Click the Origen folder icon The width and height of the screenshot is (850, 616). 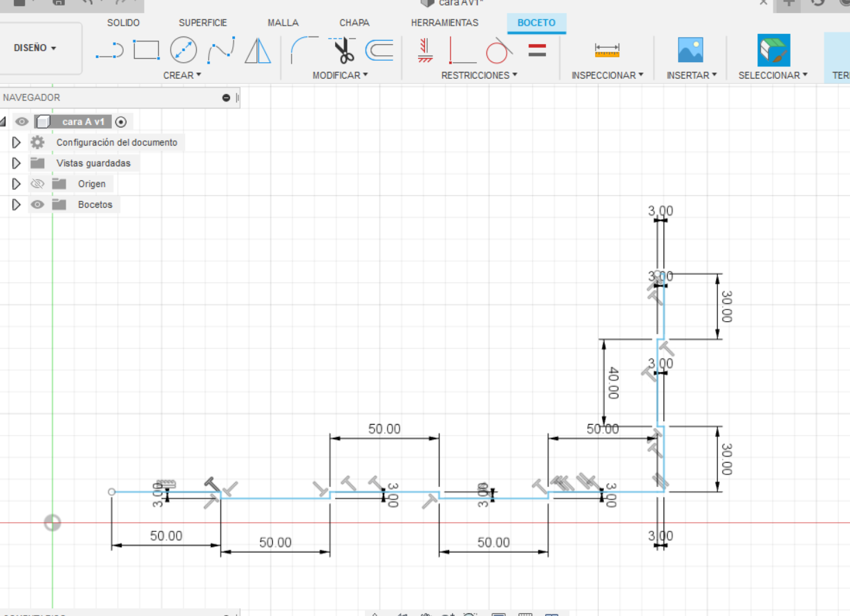point(59,184)
